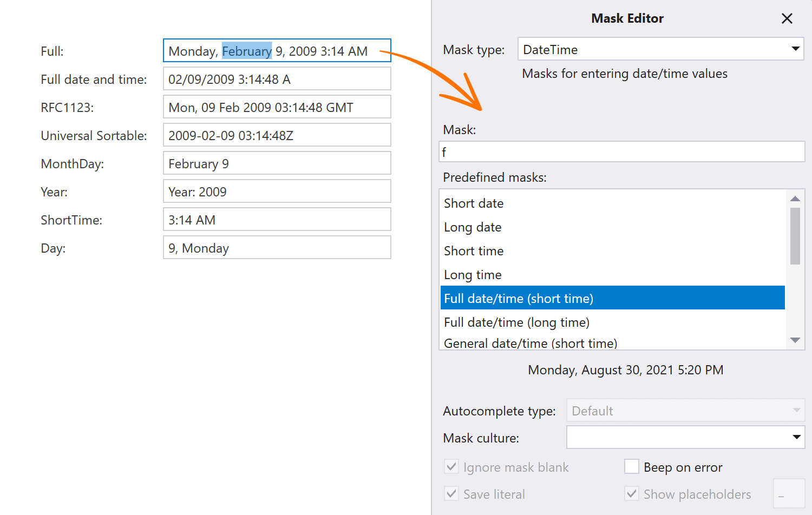Select the Short time mask entry
Viewport: 812px width, 515px height.
pos(474,251)
